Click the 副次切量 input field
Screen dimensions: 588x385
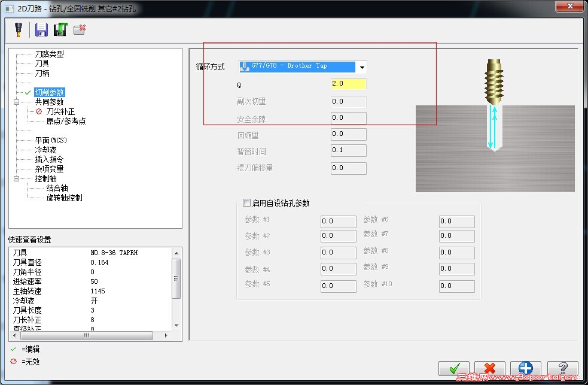coord(348,102)
